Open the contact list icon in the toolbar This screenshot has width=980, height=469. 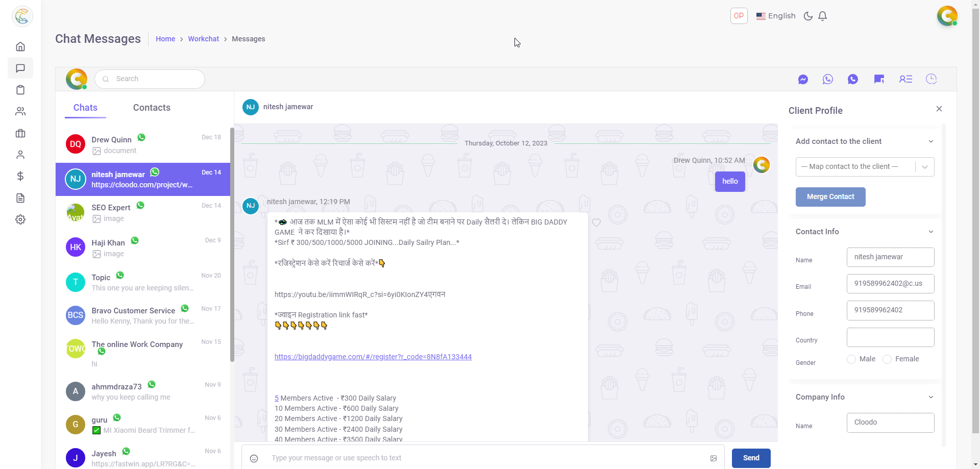click(905, 79)
